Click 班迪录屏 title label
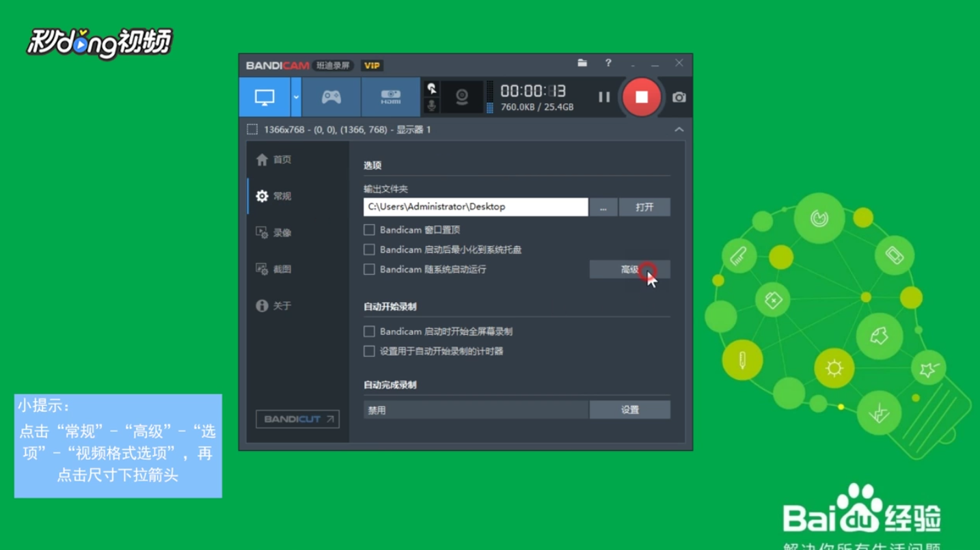This screenshot has width=980, height=550. (x=334, y=66)
